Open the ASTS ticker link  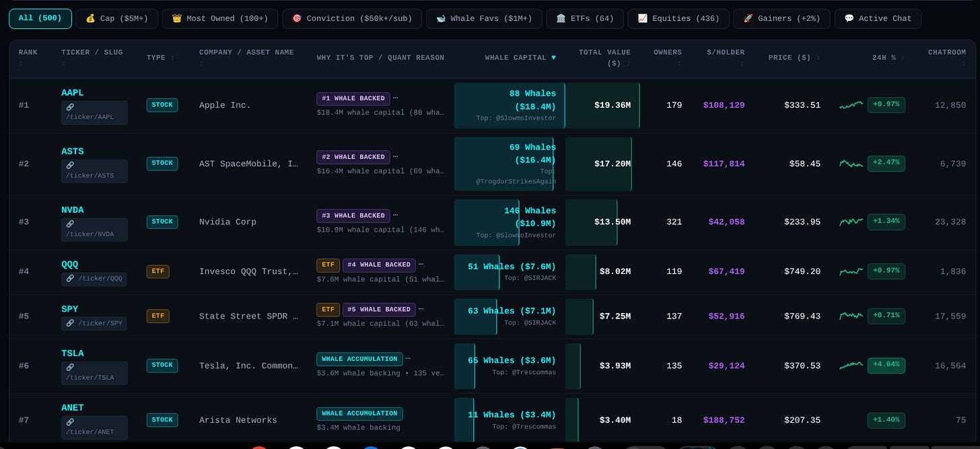click(73, 151)
